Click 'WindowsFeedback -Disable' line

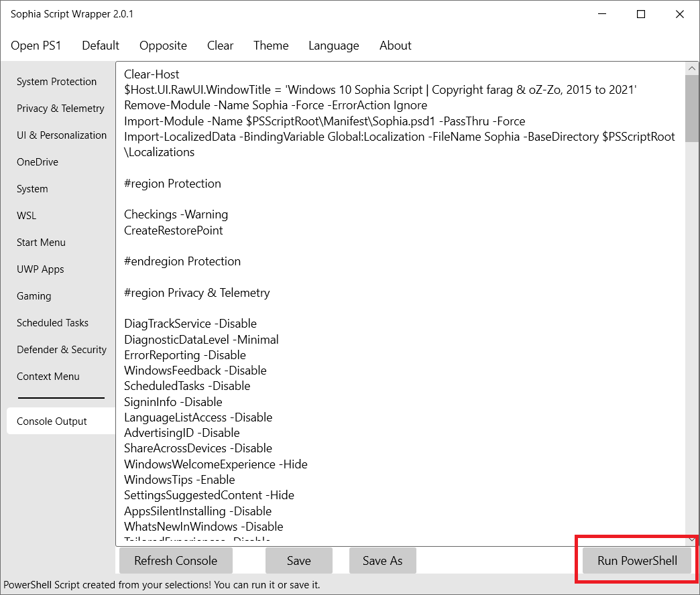195,371
